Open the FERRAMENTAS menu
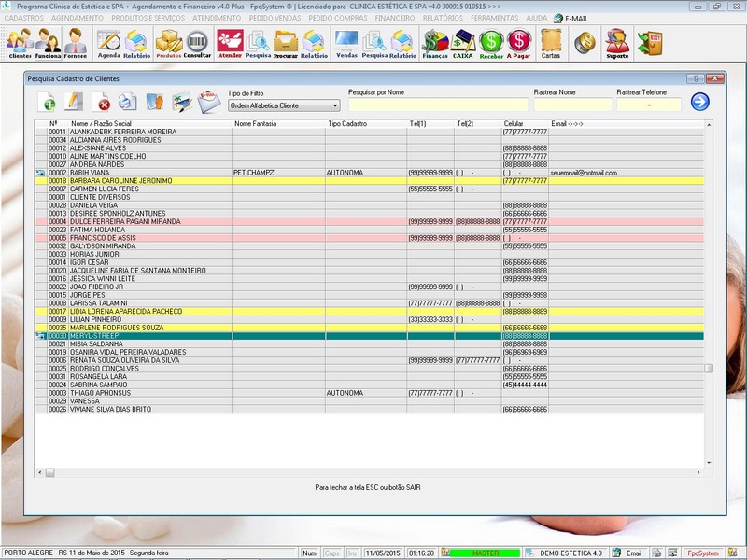747x560 pixels. 495,18
